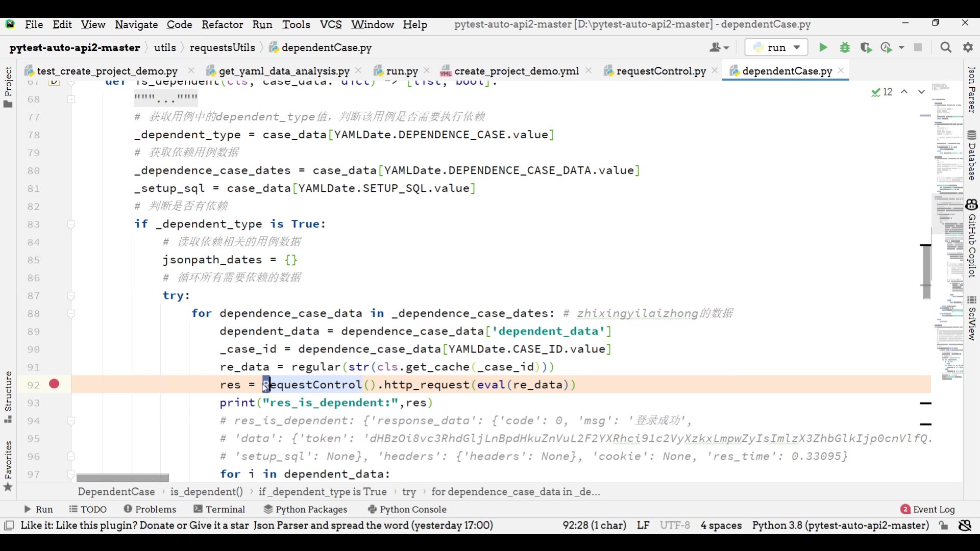Expand folded docstring on line 68
Image resolution: width=980 pixels, height=551 pixels.
tap(71, 99)
